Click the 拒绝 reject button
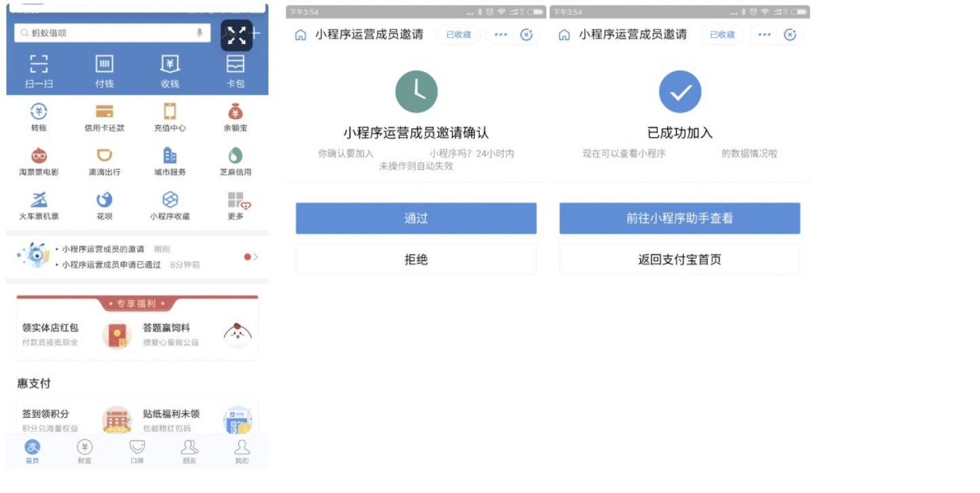Viewport: 980px width, 493px height. [416, 259]
